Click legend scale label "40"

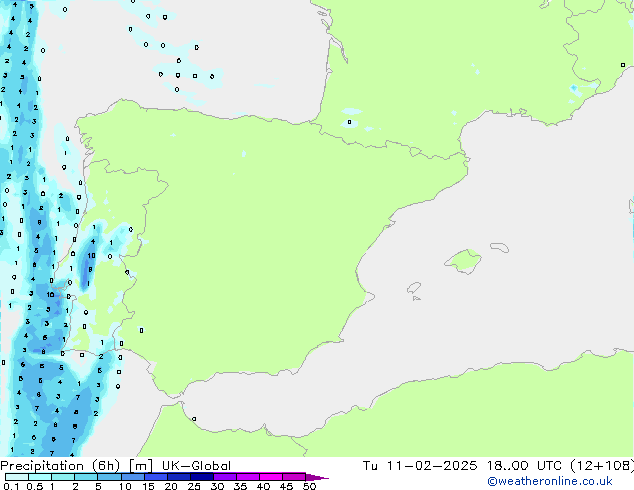(x=263, y=486)
